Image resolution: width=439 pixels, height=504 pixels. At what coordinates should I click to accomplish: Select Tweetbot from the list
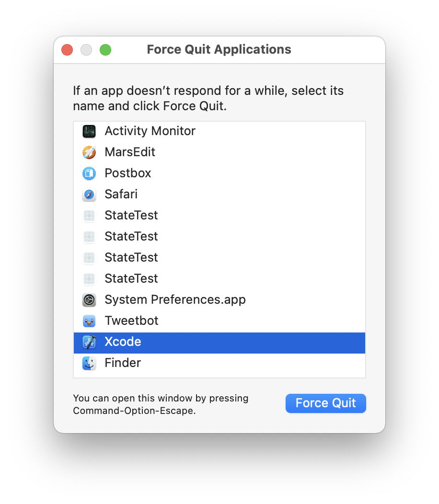click(x=131, y=321)
